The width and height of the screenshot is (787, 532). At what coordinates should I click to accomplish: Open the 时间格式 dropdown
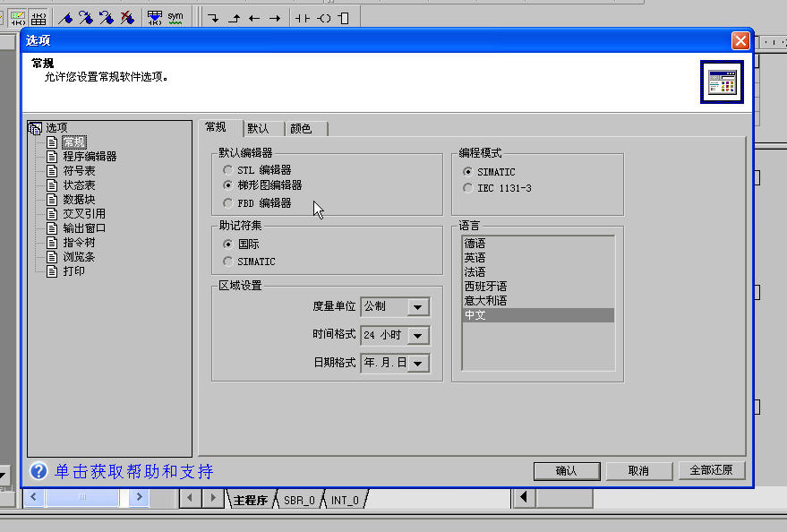tap(417, 336)
